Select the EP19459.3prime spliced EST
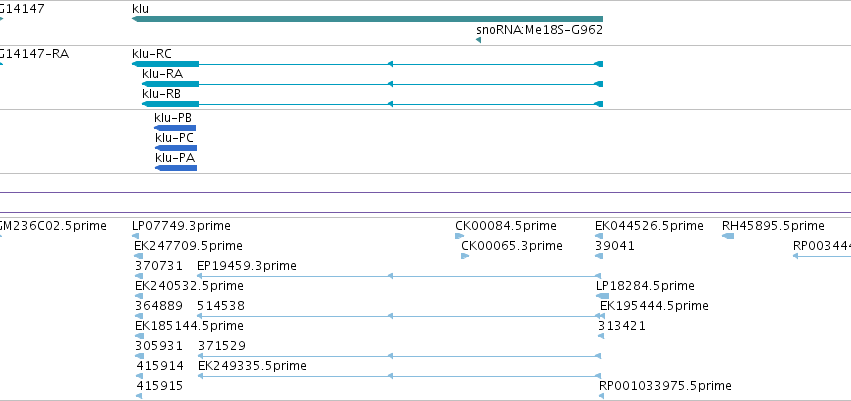Viewport: 851px width, 401px height. click(399, 276)
